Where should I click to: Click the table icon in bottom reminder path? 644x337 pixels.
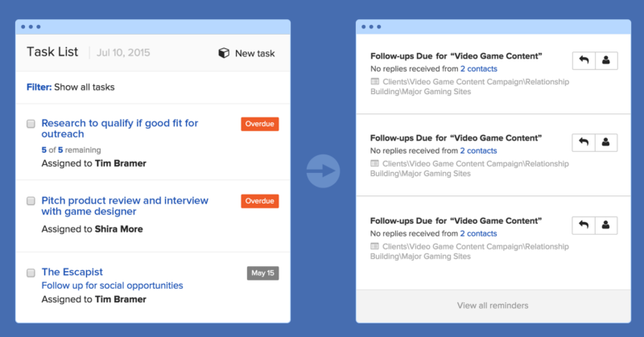click(374, 246)
